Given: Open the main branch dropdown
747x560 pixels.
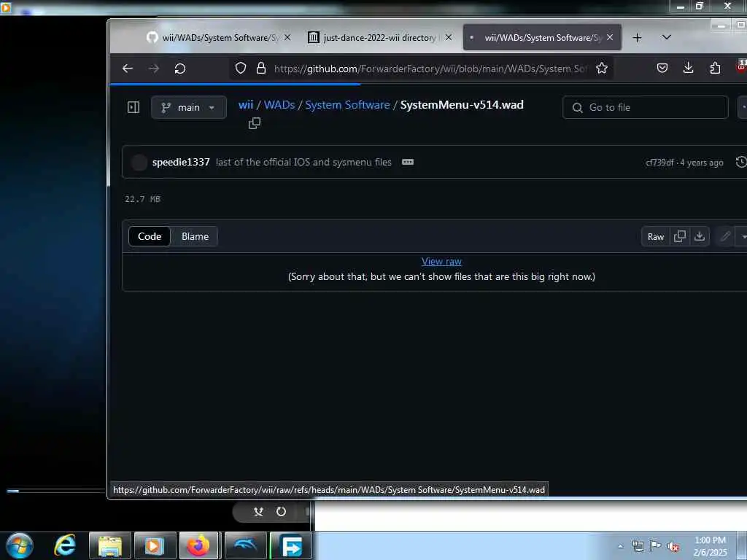Looking at the screenshot, I should pos(189,107).
